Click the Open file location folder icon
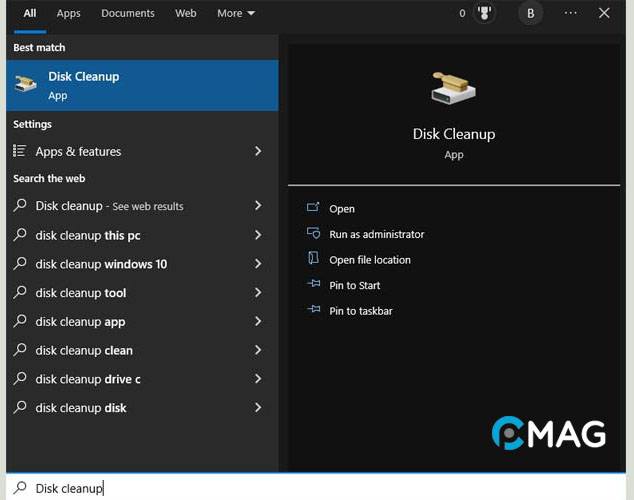634x500 pixels. coord(313,260)
